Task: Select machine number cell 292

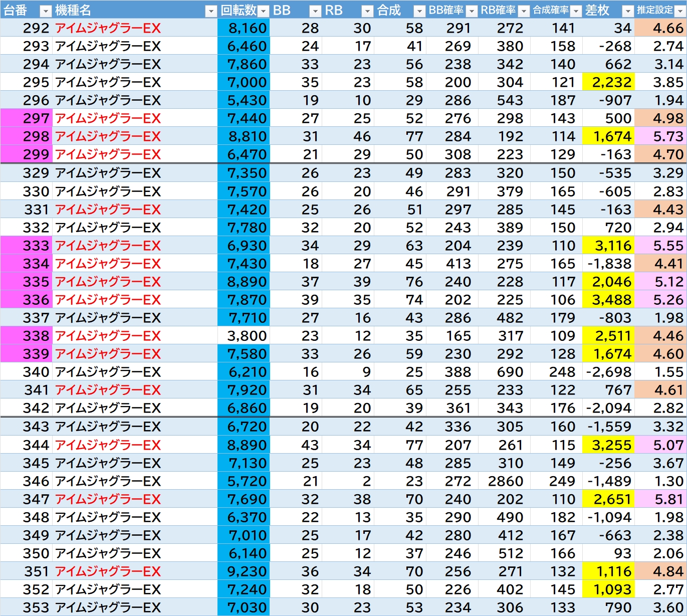Action: (26, 28)
